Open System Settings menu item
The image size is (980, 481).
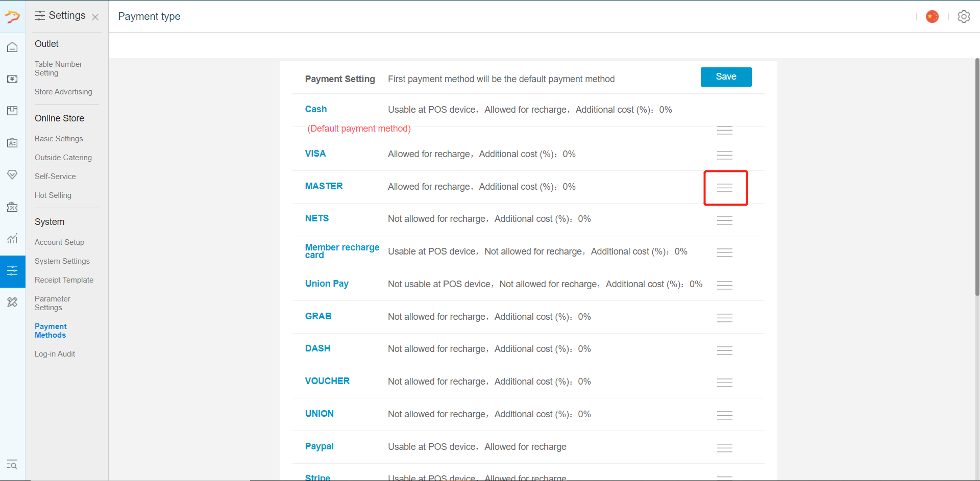pyautogui.click(x=62, y=261)
